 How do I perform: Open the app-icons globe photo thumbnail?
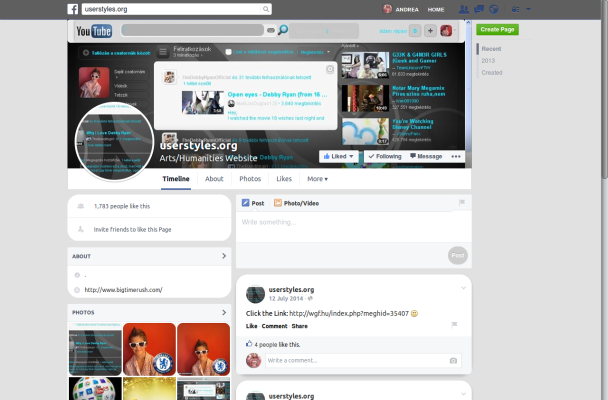[95, 388]
